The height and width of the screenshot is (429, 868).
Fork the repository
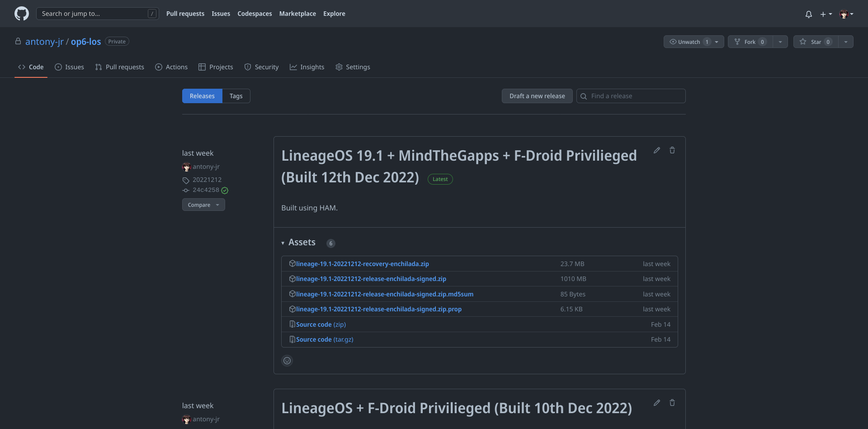point(750,42)
